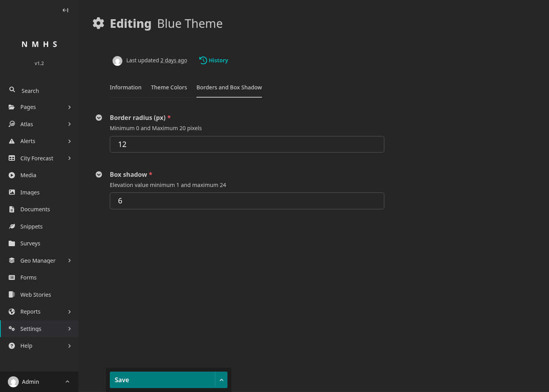Open the Admin account menu chevron
The image size is (549, 392).
[67, 382]
